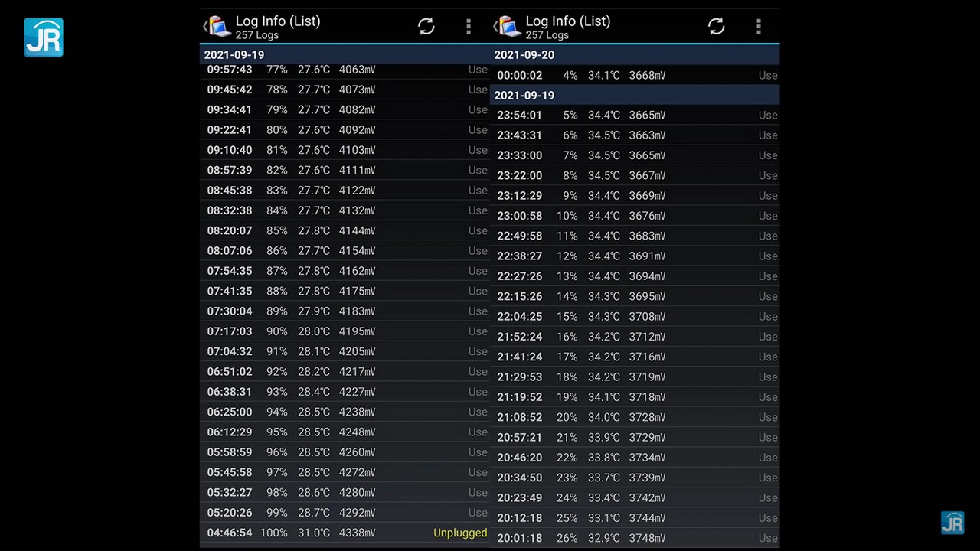Select the 04:46:54 100% Unplugged log entry
Viewport: 980px width, 551px height.
pos(345,533)
